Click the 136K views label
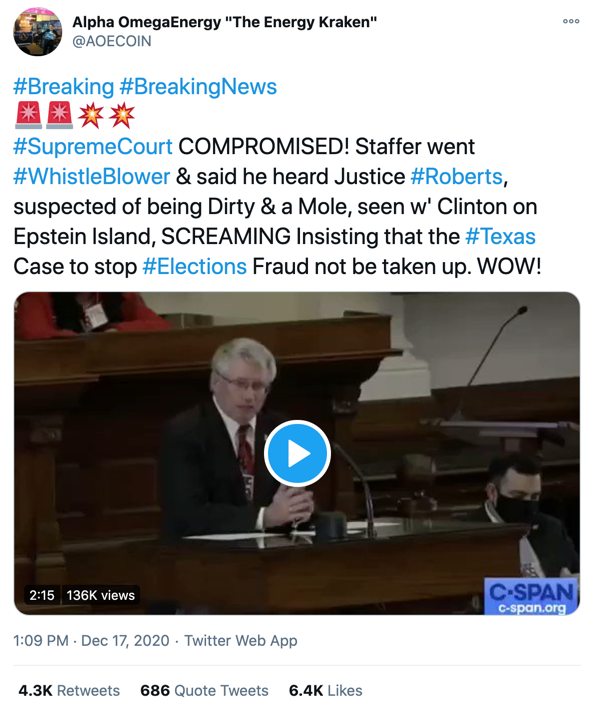Image resolution: width=593 pixels, height=710 pixels. (100, 595)
